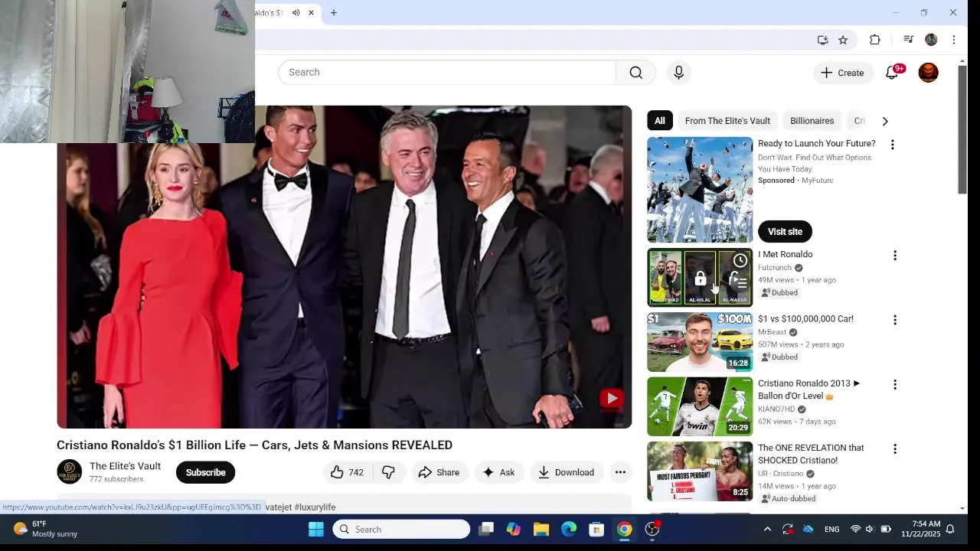Viewport: 980px width, 551px height.
Task: Open options for I Met Ronaldo video
Action: pyautogui.click(x=894, y=256)
